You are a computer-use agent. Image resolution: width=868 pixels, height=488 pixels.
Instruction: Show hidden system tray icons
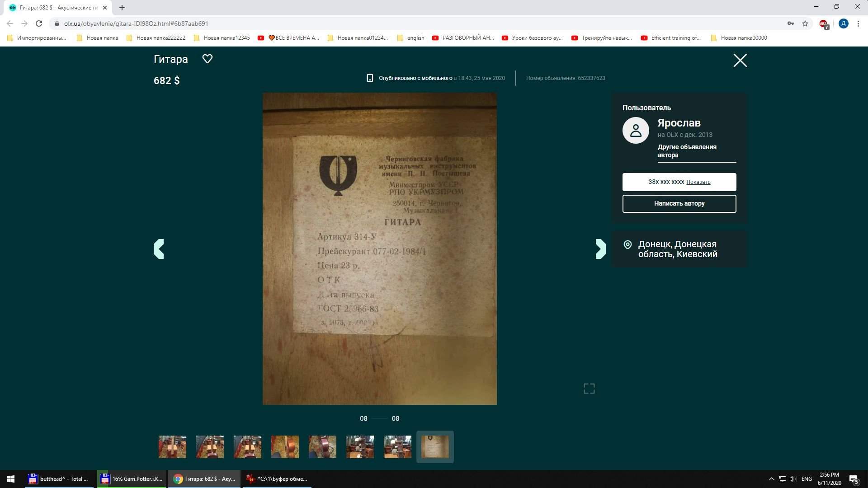click(x=771, y=479)
